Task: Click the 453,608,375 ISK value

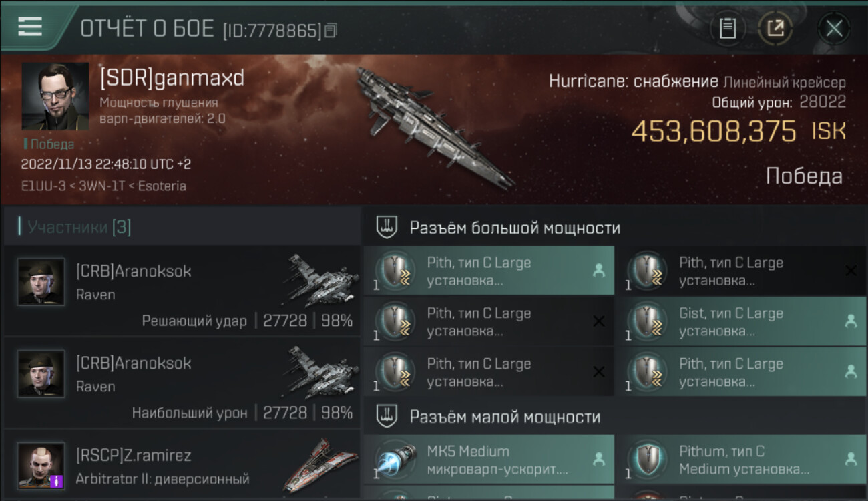Action: tap(738, 132)
